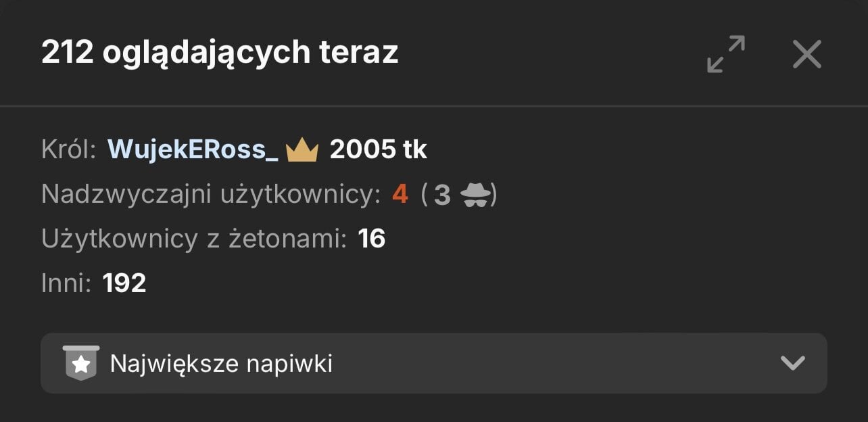Click the Użytkownicy z żetonami label
Viewport: 868px width, 422px height.
pyautogui.click(x=194, y=239)
